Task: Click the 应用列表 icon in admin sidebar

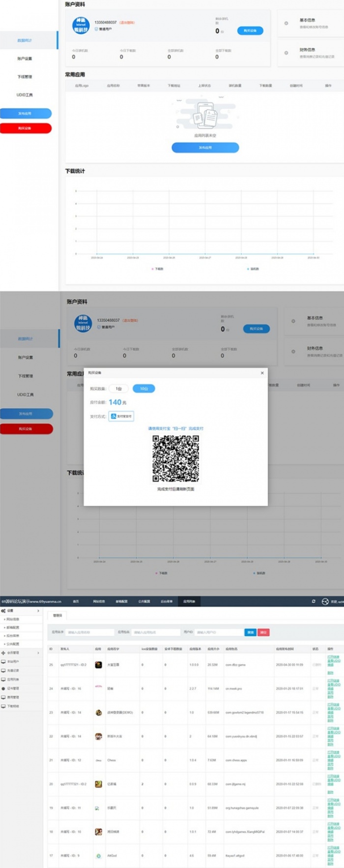Action: tap(3, 679)
